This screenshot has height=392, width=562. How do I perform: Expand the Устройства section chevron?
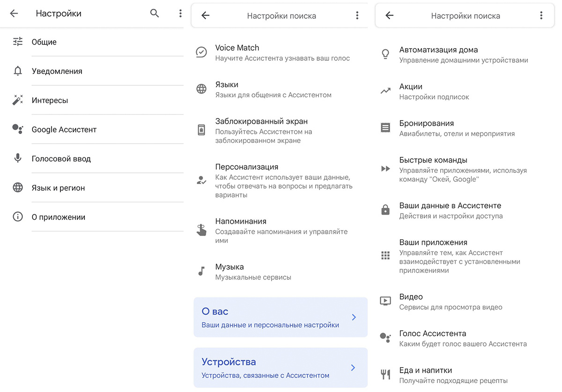354,368
